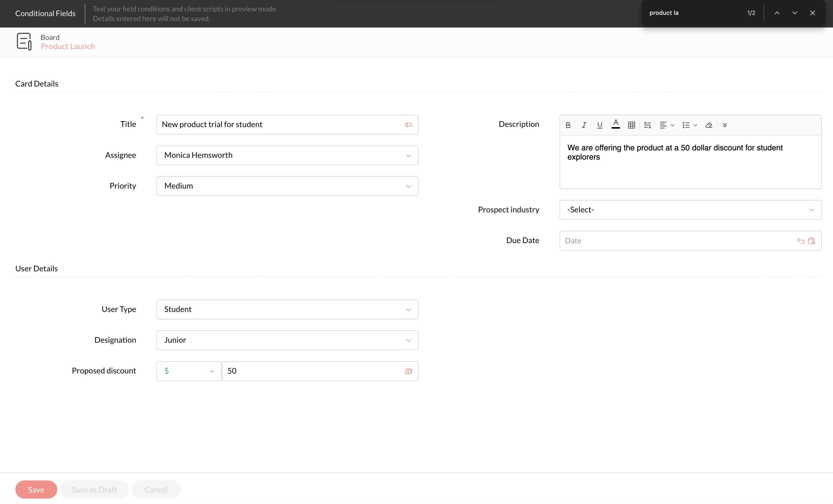Insert a table in Description
Screen dimensions: 833x504
[x=631, y=125]
